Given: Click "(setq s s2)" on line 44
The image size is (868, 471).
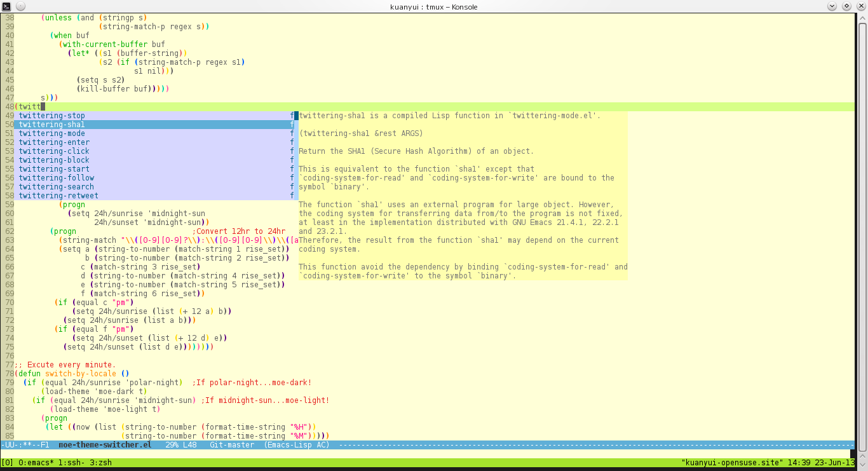Looking at the screenshot, I should coord(100,80).
